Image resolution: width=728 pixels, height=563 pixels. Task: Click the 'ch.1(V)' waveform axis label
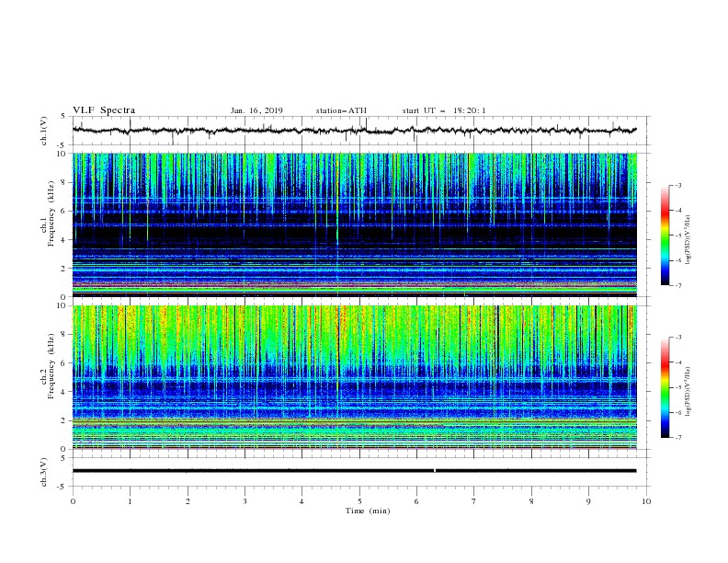coord(44,131)
